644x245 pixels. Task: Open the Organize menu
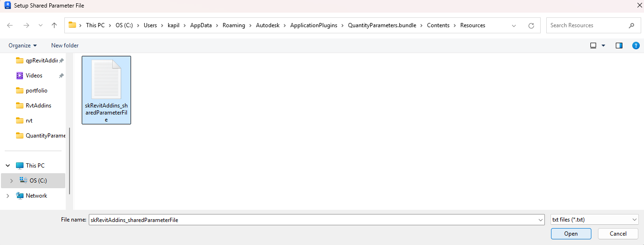click(23, 46)
